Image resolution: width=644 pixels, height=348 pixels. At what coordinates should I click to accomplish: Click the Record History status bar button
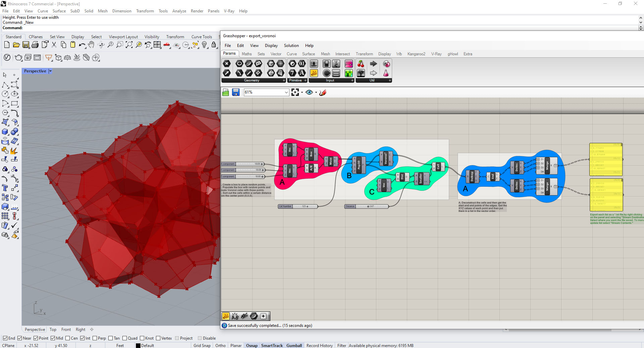point(319,345)
